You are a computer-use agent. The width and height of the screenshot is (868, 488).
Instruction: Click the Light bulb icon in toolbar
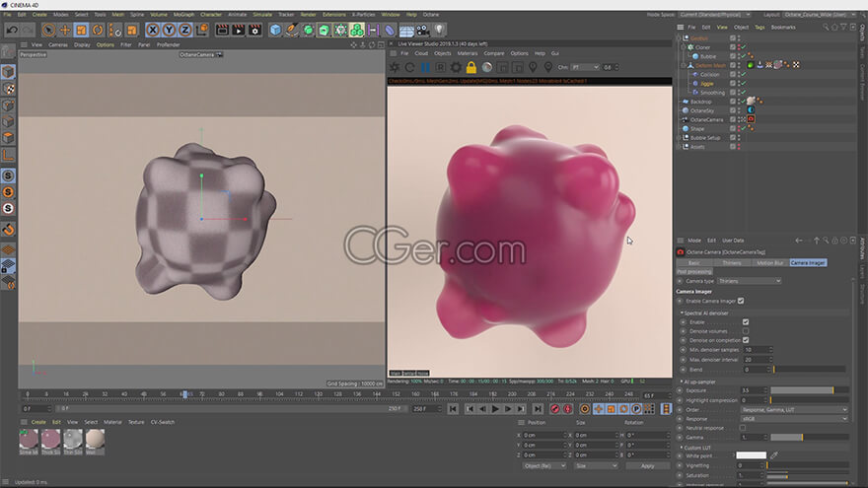pyautogui.click(x=439, y=30)
